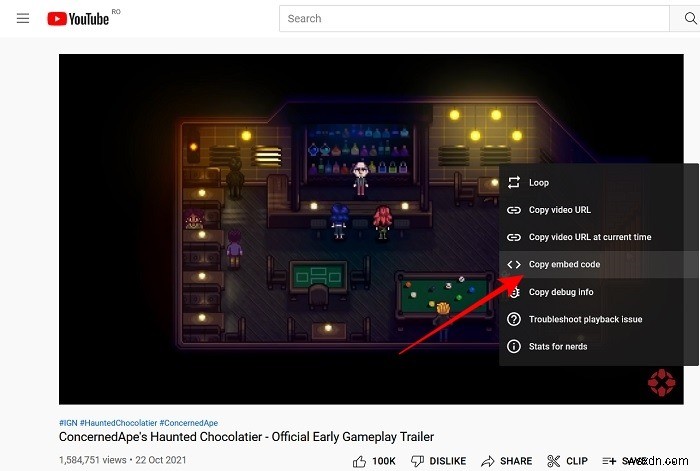This screenshot has width=700, height=471.
Task: Click the IGN channel watermark logo
Action: [x=662, y=382]
